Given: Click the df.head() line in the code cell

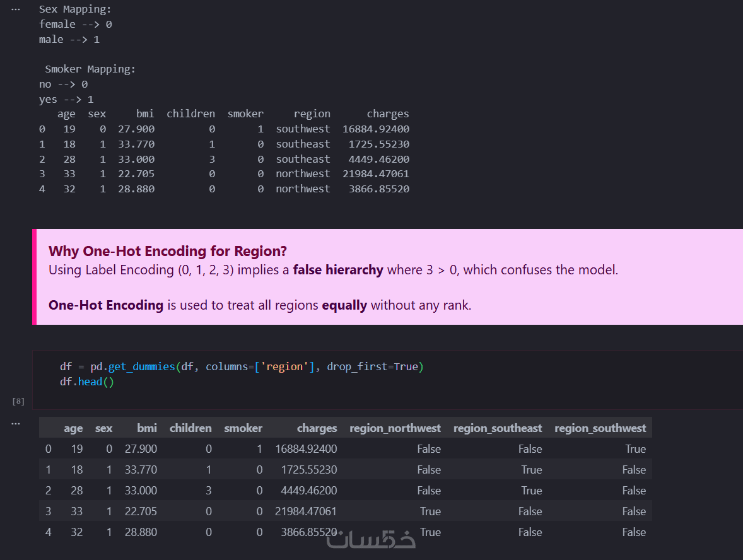Looking at the screenshot, I should point(86,382).
